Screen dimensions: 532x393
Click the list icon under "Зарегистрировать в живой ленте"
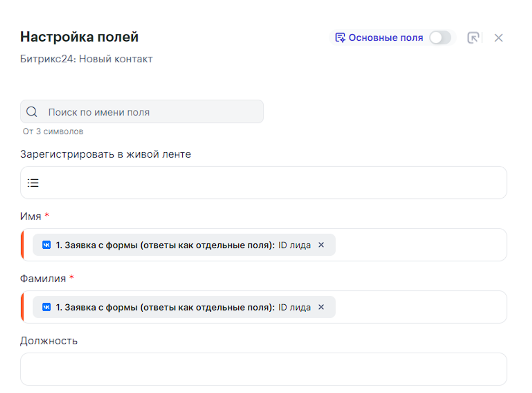(x=33, y=183)
